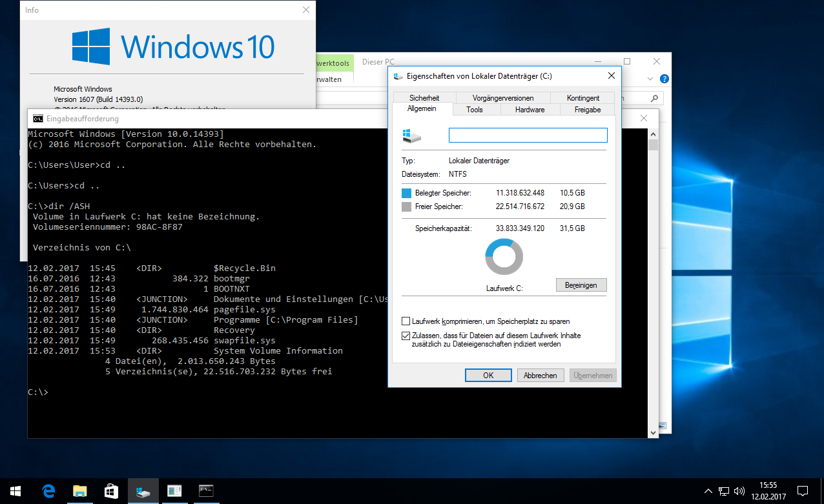824x504 pixels.
Task: Launch Microsoft Edge from the taskbar
Action: click(x=48, y=491)
